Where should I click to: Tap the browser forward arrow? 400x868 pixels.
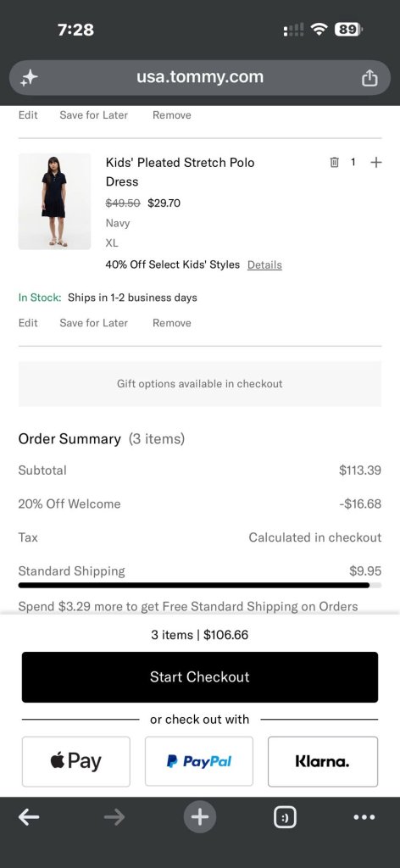point(114,816)
